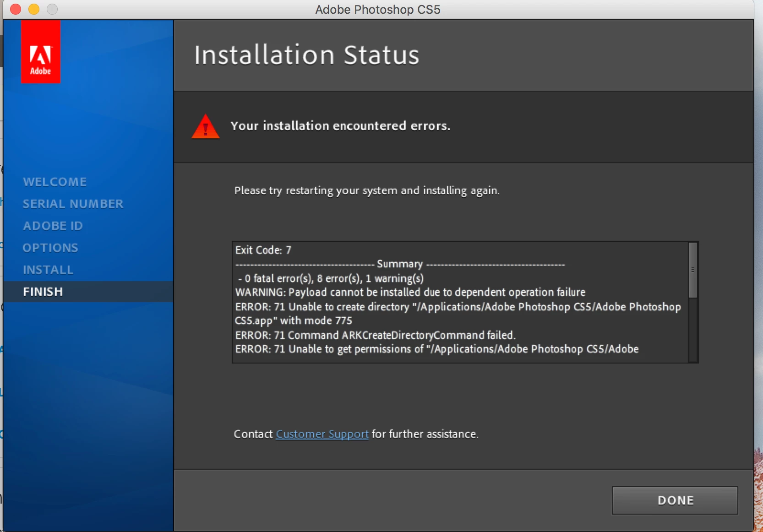Click the 'Exit Code: 7' line
The height and width of the screenshot is (532, 763).
pyautogui.click(x=263, y=250)
